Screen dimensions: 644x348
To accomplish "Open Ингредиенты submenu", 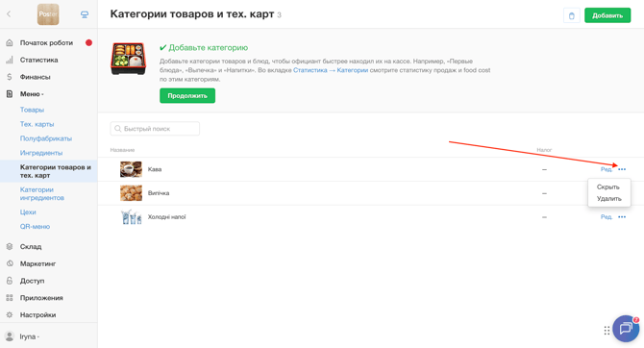I will pos(41,153).
